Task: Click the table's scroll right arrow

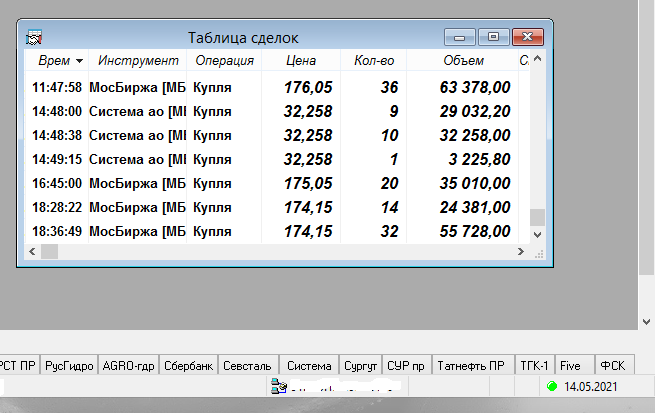Action: [x=521, y=252]
